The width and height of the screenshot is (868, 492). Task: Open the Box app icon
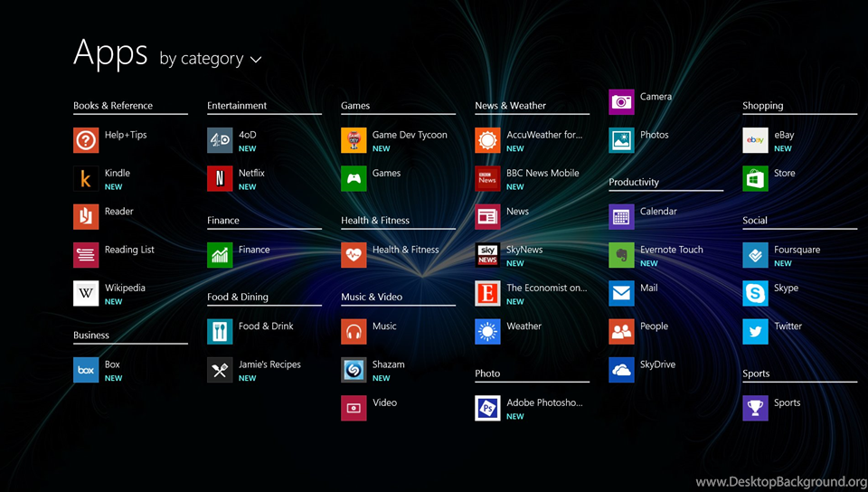86,370
